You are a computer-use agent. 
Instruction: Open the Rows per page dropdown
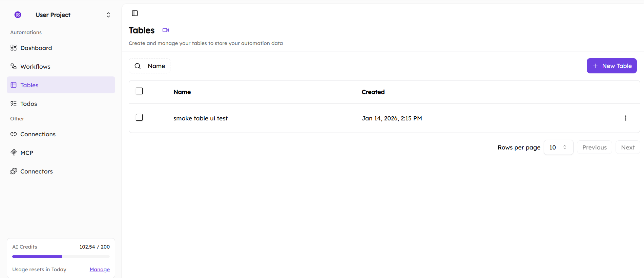[x=558, y=147]
